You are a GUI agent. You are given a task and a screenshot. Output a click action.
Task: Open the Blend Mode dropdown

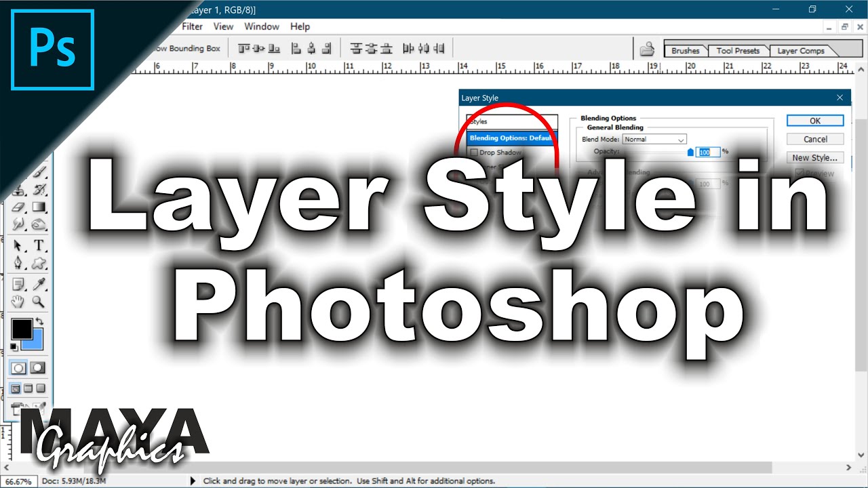coord(654,140)
